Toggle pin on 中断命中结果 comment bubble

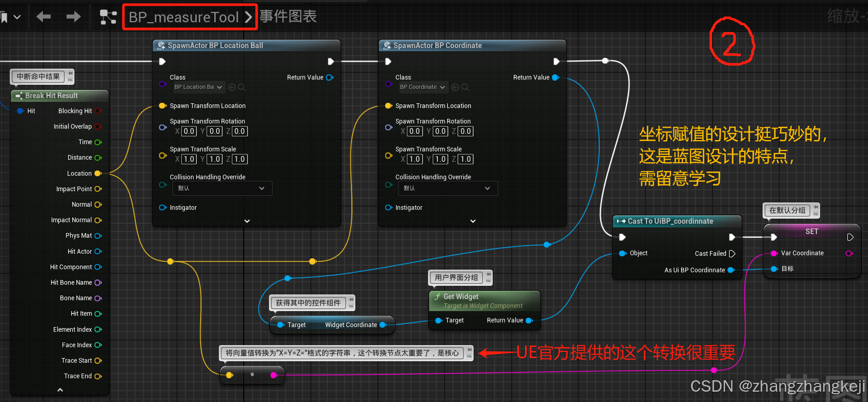point(70,74)
